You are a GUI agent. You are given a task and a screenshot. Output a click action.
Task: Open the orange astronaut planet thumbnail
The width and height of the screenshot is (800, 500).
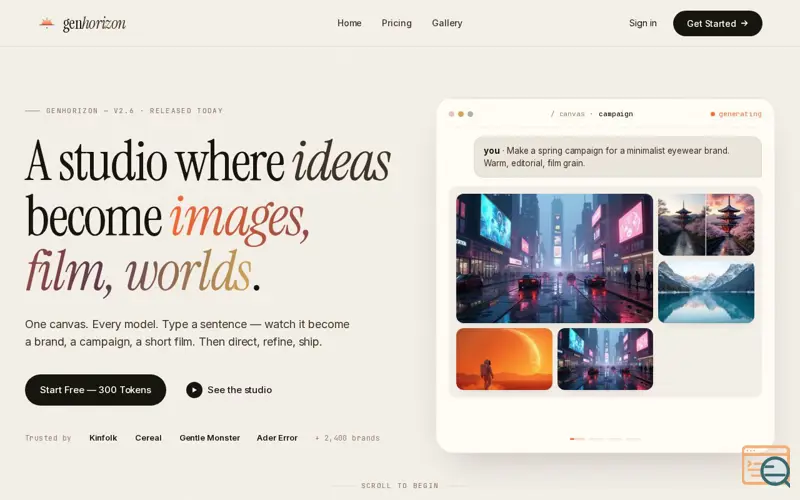point(504,359)
